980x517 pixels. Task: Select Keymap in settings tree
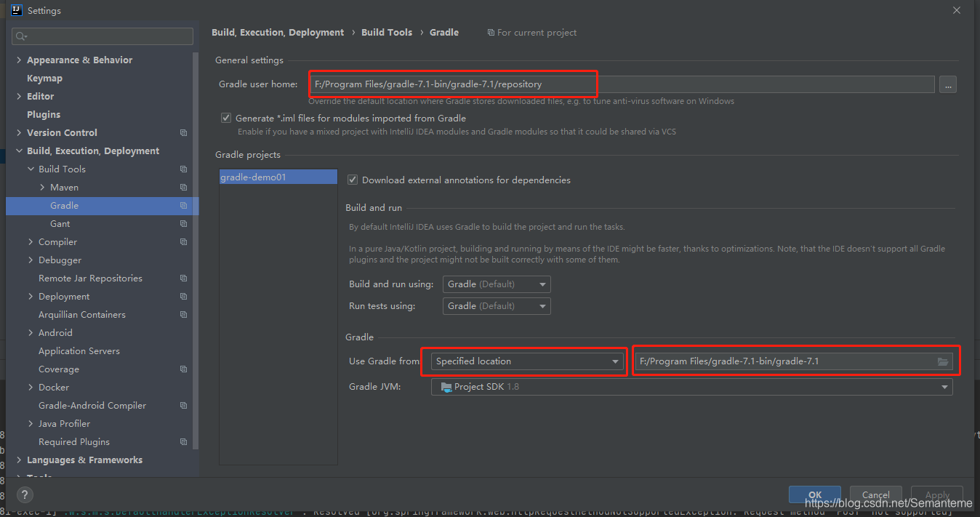(x=44, y=79)
